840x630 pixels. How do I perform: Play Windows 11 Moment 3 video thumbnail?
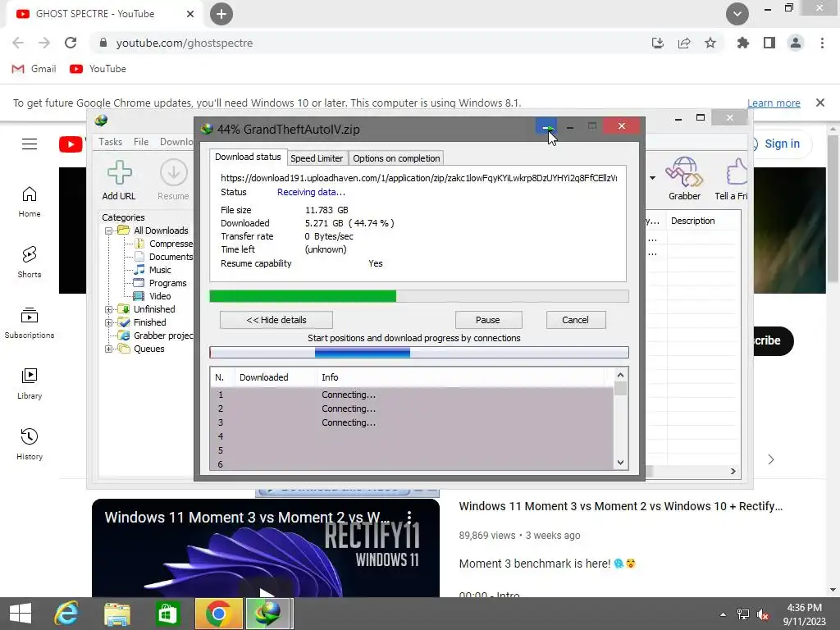[x=266, y=547]
